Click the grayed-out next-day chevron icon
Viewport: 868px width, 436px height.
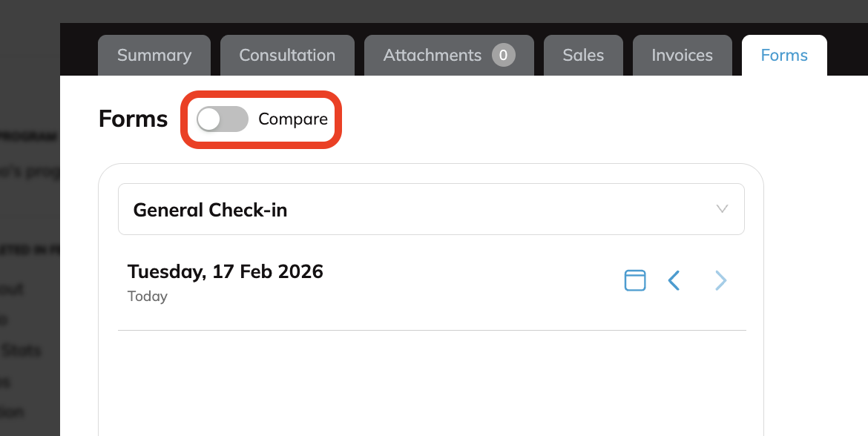coord(720,280)
